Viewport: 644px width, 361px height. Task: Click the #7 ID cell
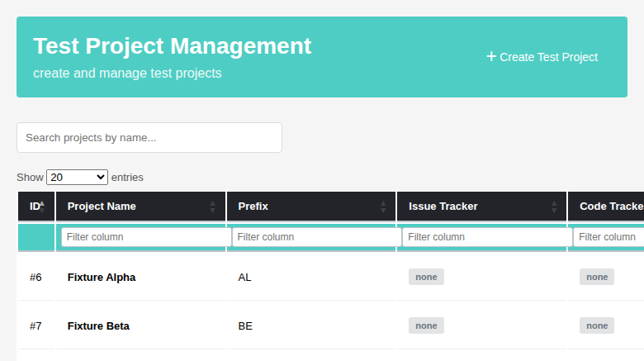pyautogui.click(x=36, y=326)
